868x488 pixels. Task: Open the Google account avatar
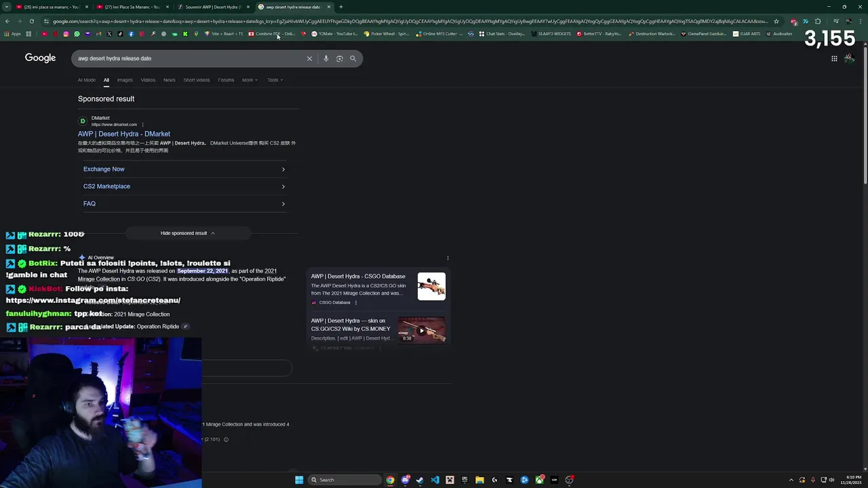849,58
